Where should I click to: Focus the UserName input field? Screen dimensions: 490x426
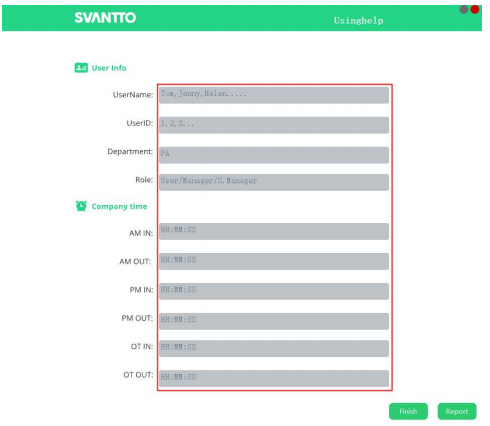tap(274, 95)
